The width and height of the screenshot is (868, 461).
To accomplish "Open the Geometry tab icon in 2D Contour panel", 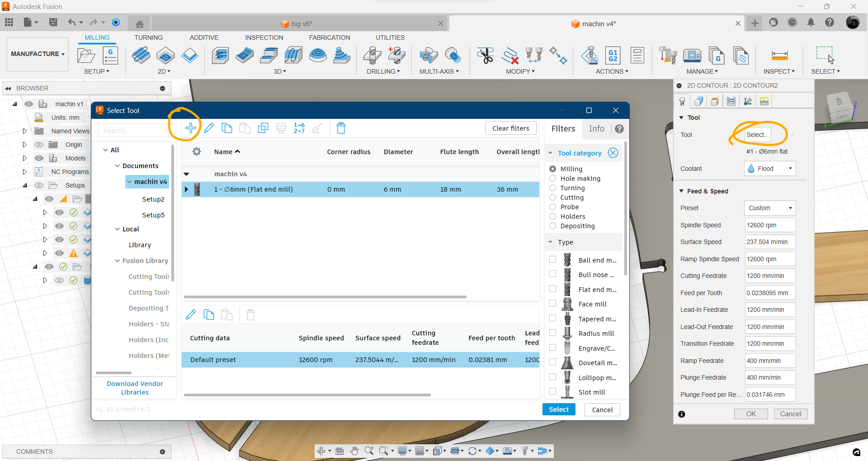I will (698, 101).
